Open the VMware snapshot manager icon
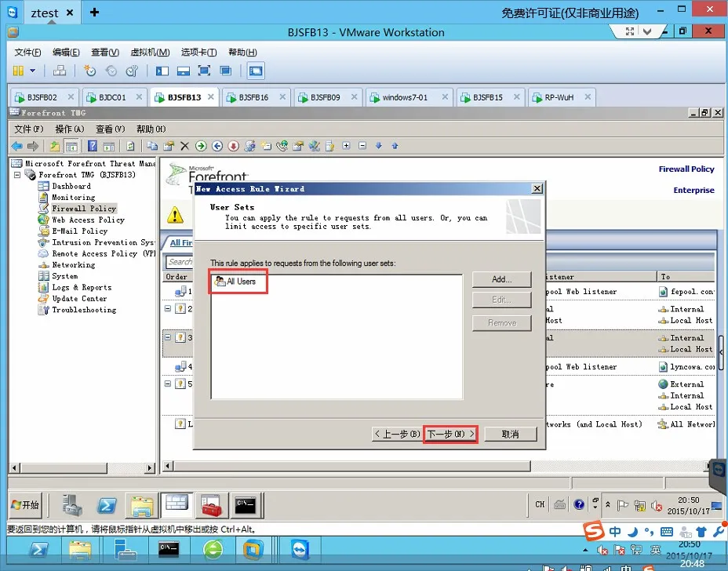This screenshot has height=571, width=728. tap(132, 71)
